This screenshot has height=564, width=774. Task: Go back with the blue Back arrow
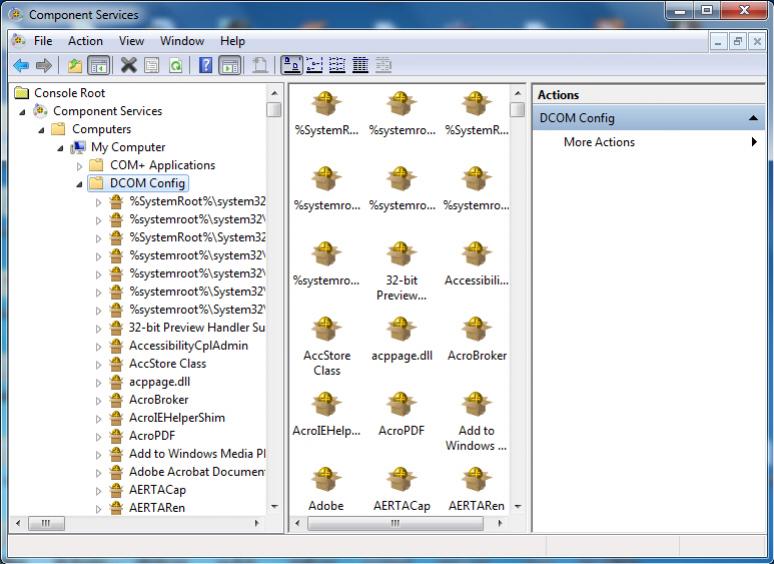pos(21,65)
